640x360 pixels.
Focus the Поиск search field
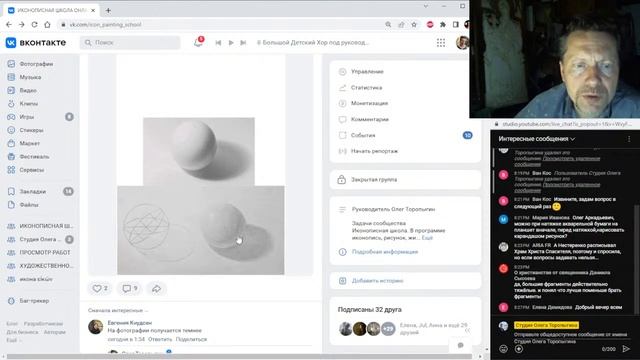coord(130,42)
